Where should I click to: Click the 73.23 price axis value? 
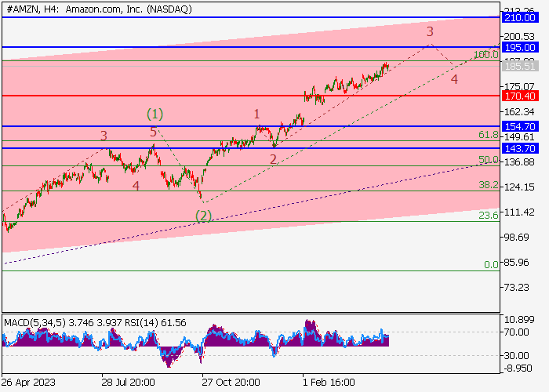[516, 288]
